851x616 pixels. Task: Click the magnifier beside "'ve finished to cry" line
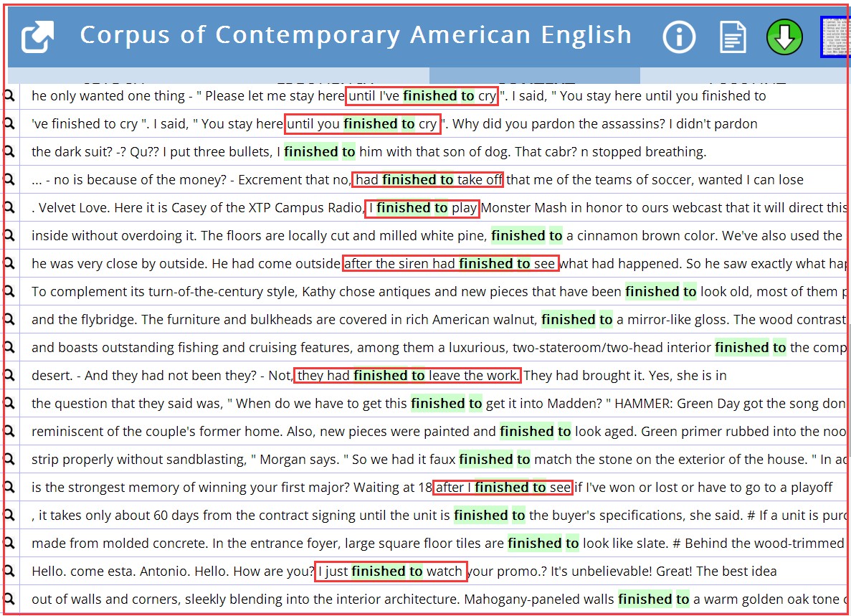[x=9, y=124]
